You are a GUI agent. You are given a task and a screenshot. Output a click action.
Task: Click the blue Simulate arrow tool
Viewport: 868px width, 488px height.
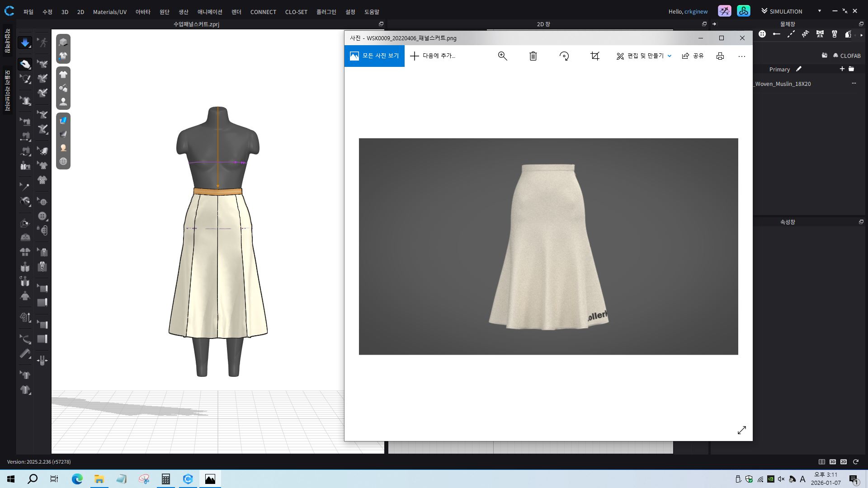pos(25,43)
